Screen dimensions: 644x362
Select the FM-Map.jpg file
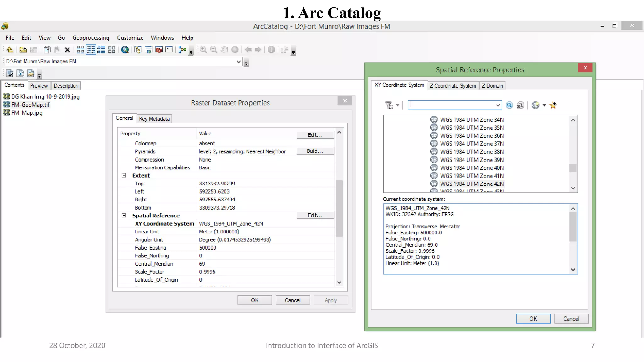click(x=23, y=113)
